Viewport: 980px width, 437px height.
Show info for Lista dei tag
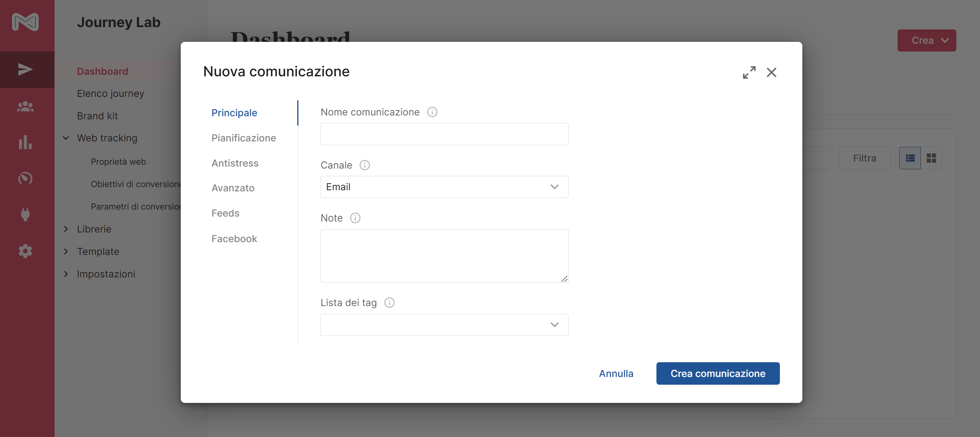389,303
